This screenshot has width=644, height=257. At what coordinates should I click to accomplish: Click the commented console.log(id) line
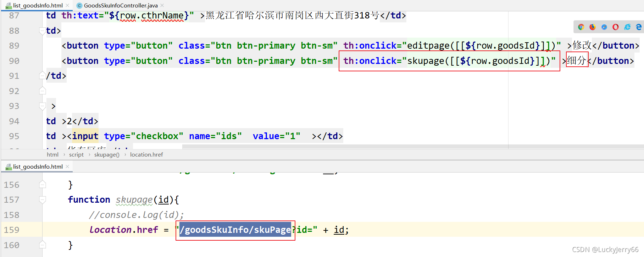137,215
